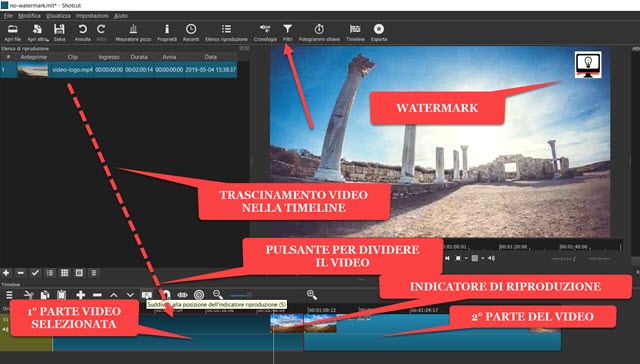Open the Impostazioni menu
The width and height of the screenshot is (640, 364).
pyautogui.click(x=92, y=16)
